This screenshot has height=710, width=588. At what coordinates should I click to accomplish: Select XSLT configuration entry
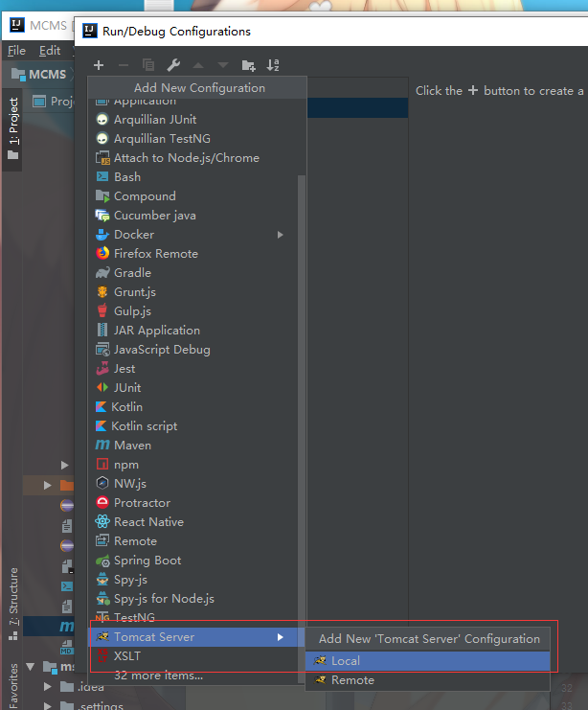point(193,656)
